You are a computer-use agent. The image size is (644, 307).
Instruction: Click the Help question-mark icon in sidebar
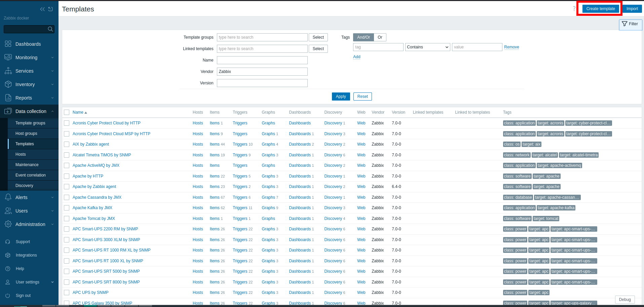(x=8, y=269)
